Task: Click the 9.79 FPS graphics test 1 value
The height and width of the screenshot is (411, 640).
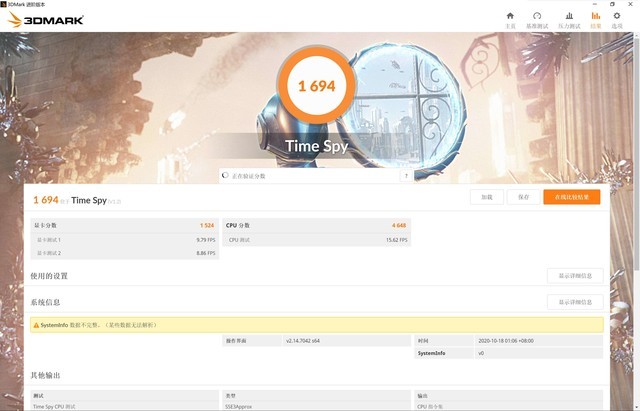Action: (x=206, y=240)
